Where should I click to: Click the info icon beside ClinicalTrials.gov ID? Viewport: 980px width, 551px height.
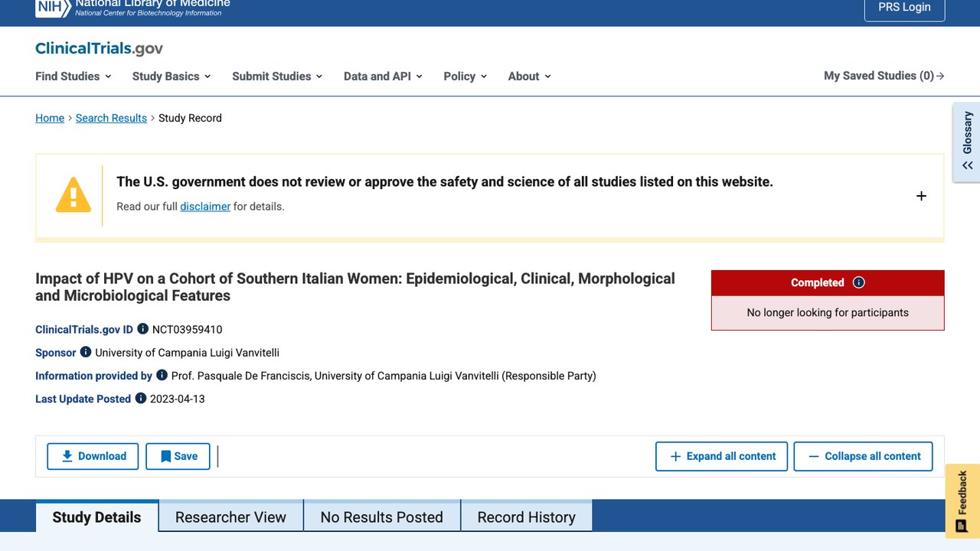tap(142, 329)
